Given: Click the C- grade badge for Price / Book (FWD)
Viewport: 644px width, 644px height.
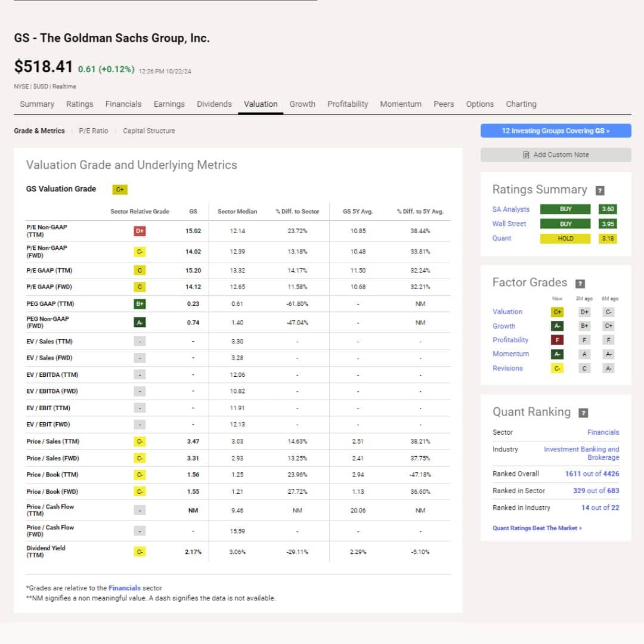Looking at the screenshot, I should pyautogui.click(x=140, y=491).
